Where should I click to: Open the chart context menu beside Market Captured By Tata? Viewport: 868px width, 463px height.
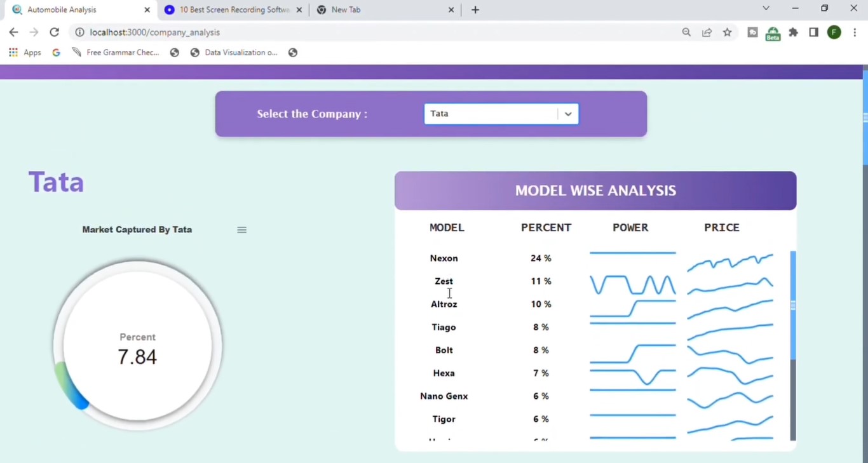[241, 230]
